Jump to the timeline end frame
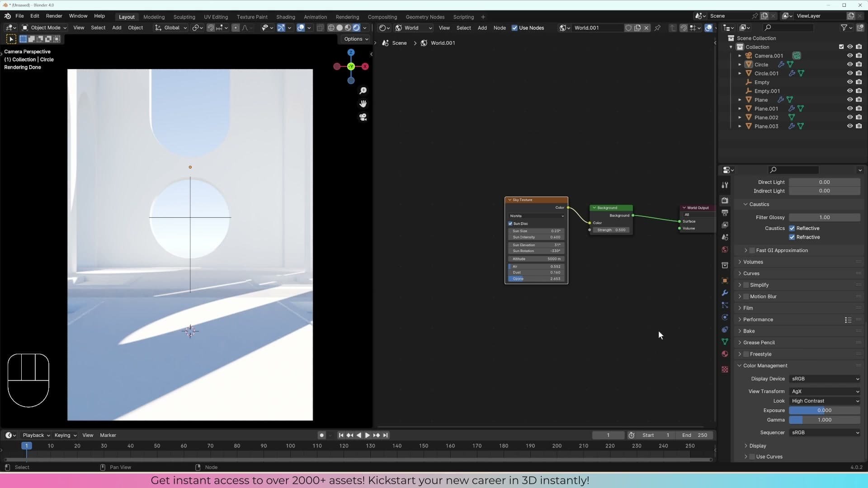Viewport: 868px width, 488px height. click(386, 435)
